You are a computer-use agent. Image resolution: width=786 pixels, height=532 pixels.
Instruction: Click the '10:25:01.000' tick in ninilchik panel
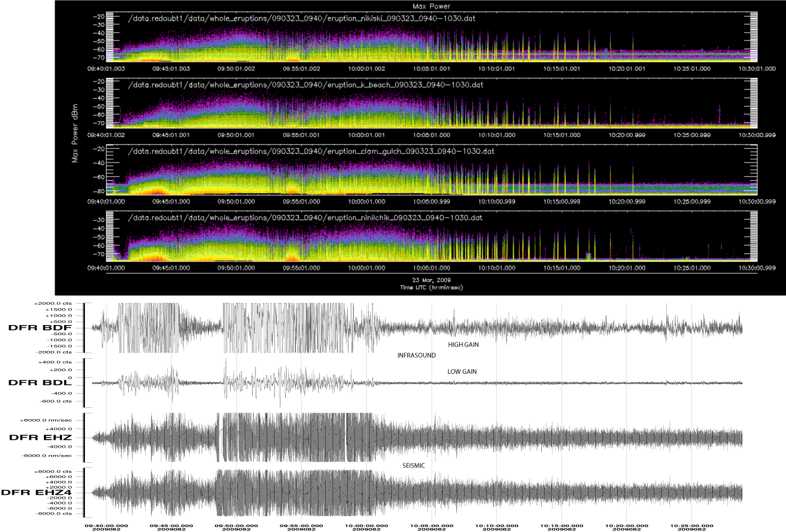(691, 268)
